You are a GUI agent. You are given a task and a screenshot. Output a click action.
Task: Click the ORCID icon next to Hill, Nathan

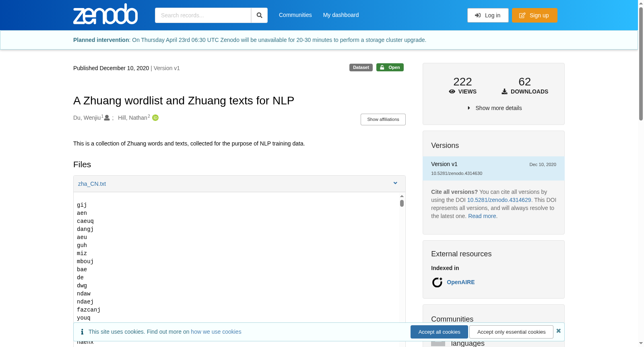tap(155, 118)
